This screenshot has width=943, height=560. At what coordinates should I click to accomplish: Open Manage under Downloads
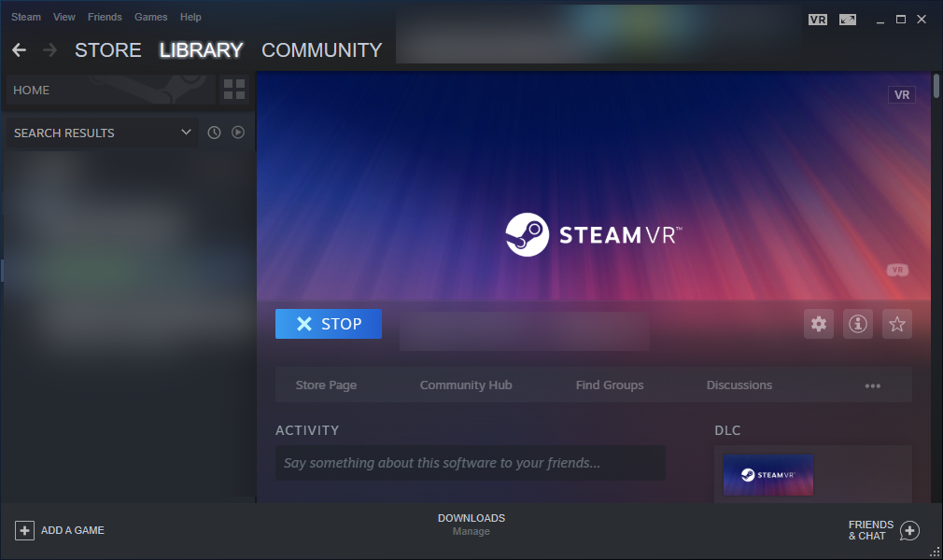coord(471,531)
